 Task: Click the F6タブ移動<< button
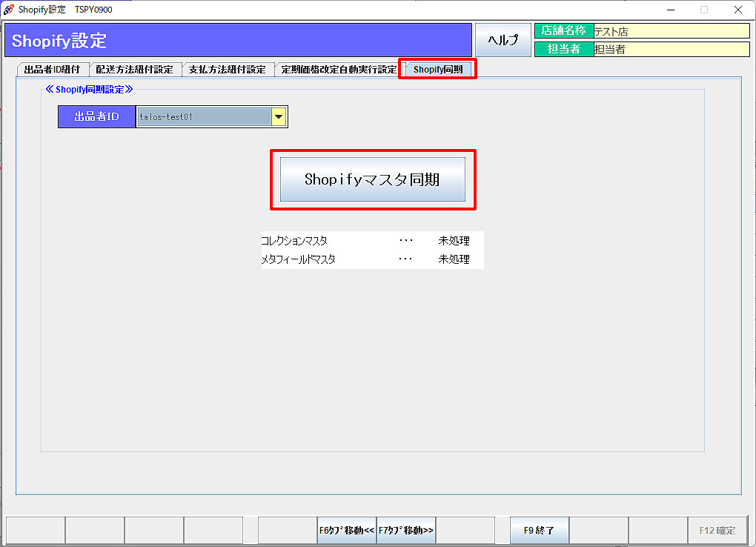[x=347, y=530]
